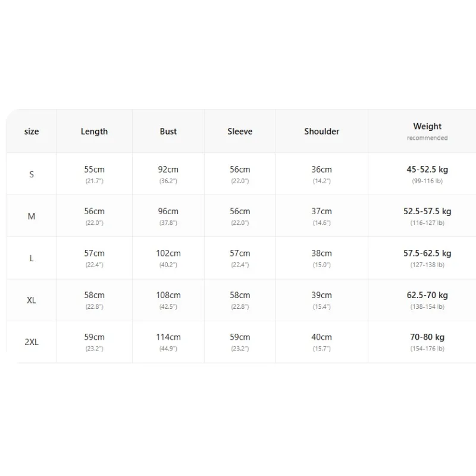Select the S size row label
This screenshot has width=476, height=476.
[x=32, y=174]
